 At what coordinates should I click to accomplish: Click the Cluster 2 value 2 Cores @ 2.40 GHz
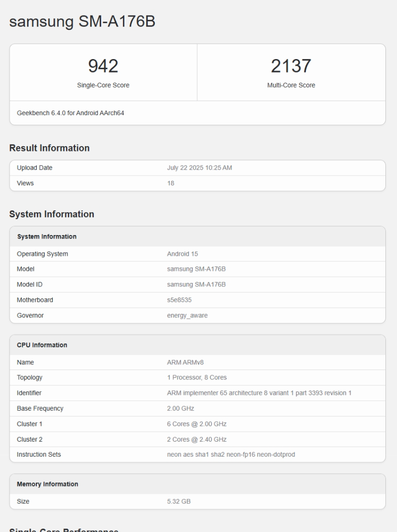point(197,439)
